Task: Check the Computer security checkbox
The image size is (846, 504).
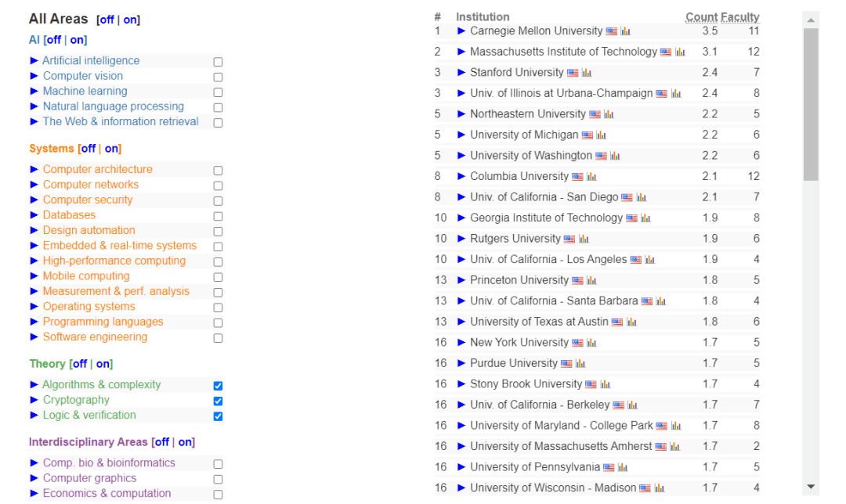Action: 218,201
